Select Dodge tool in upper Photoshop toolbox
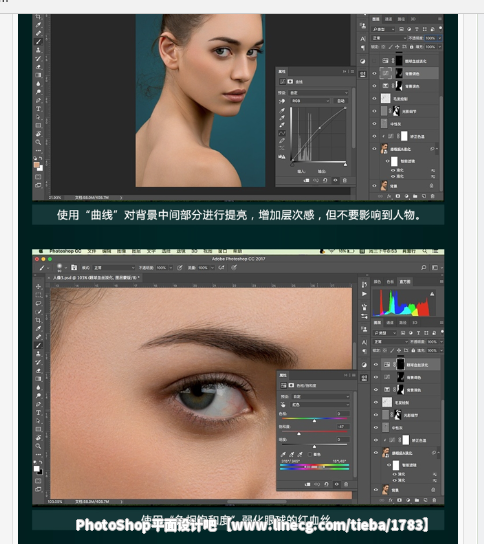Viewport: 484px width, 544px height. point(38,92)
